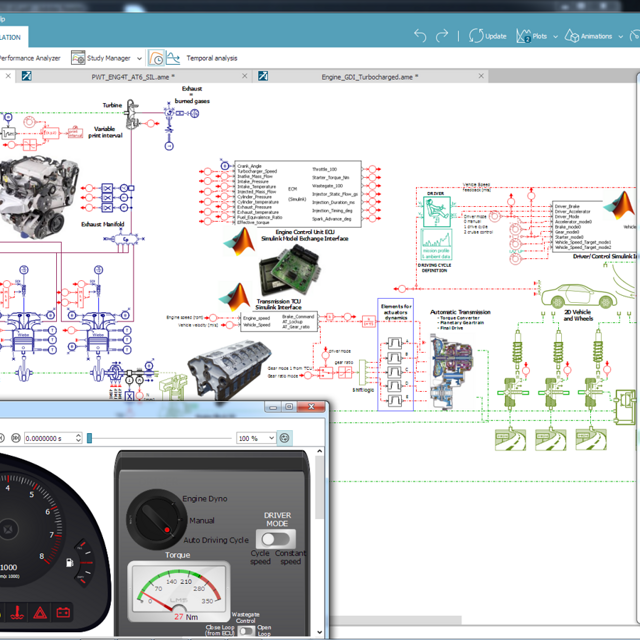Click the MATLAB icon beside Engine Control Unit ECU
Viewport: 640px width, 640px height.
(240, 242)
